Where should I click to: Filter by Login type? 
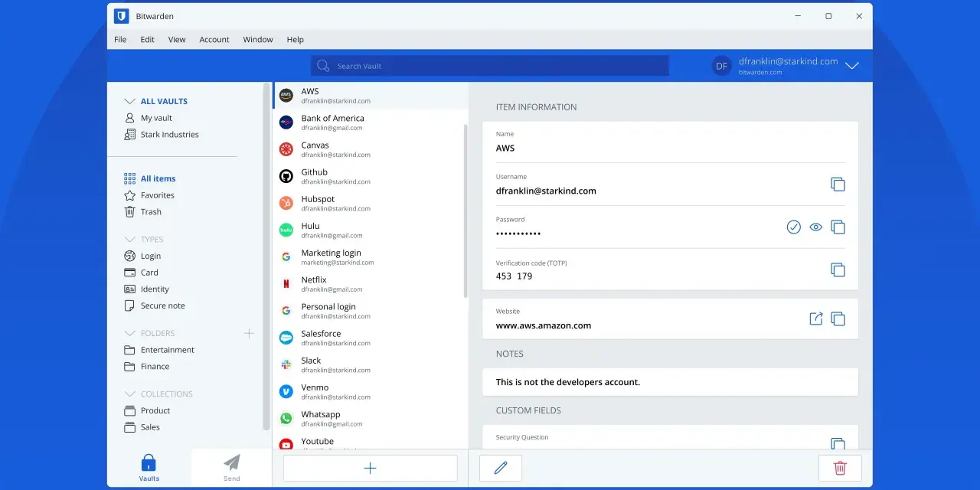[142, 256]
